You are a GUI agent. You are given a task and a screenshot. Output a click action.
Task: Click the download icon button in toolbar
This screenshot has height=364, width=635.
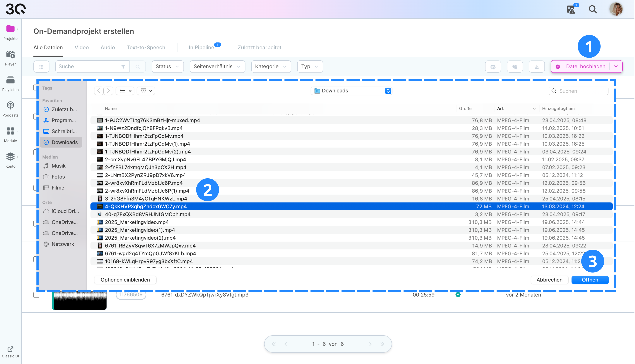click(537, 67)
